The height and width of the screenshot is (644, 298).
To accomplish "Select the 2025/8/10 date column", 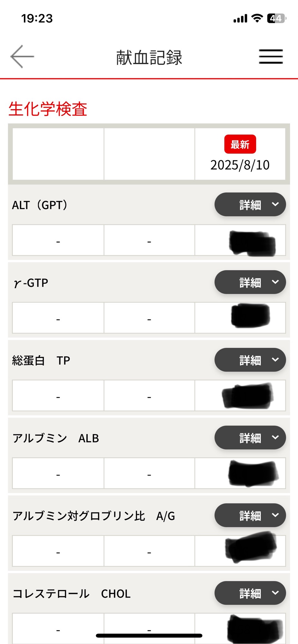I will click(x=240, y=165).
